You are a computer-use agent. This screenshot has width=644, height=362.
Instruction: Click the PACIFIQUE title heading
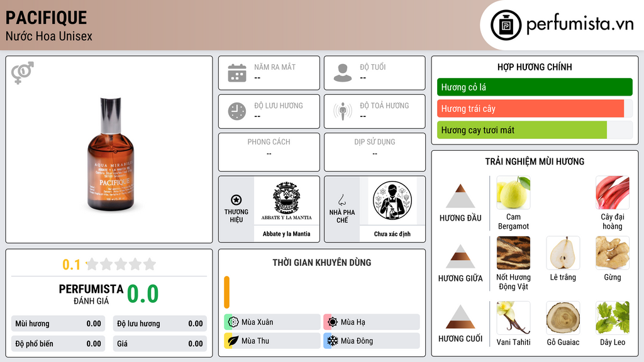46,18
